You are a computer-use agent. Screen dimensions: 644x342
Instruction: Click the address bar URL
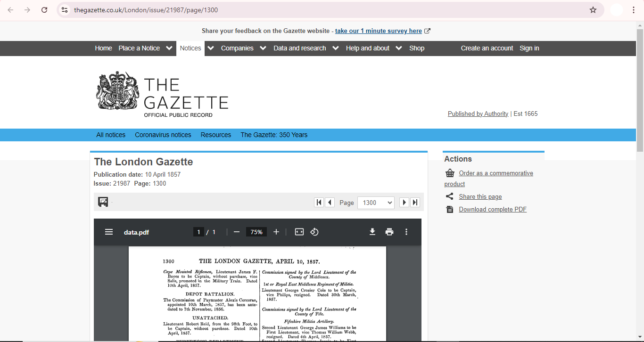click(146, 10)
